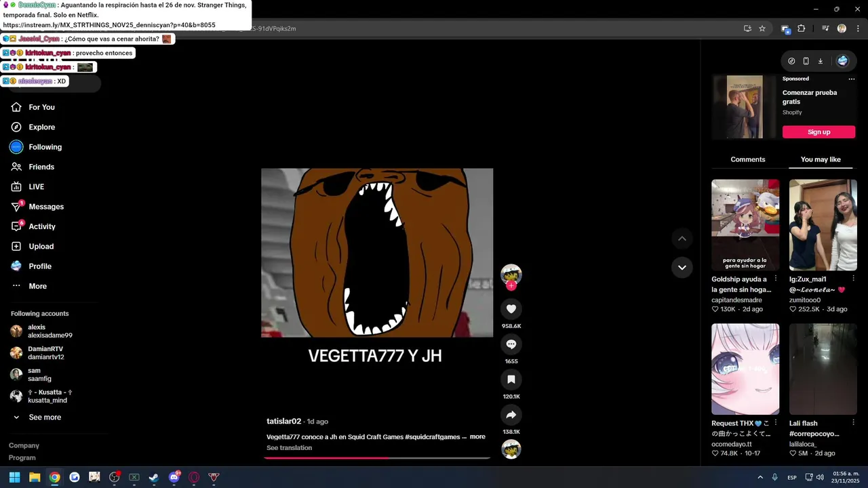The image size is (868, 488).
Task: Click See translation under the caption
Action: click(289, 448)
